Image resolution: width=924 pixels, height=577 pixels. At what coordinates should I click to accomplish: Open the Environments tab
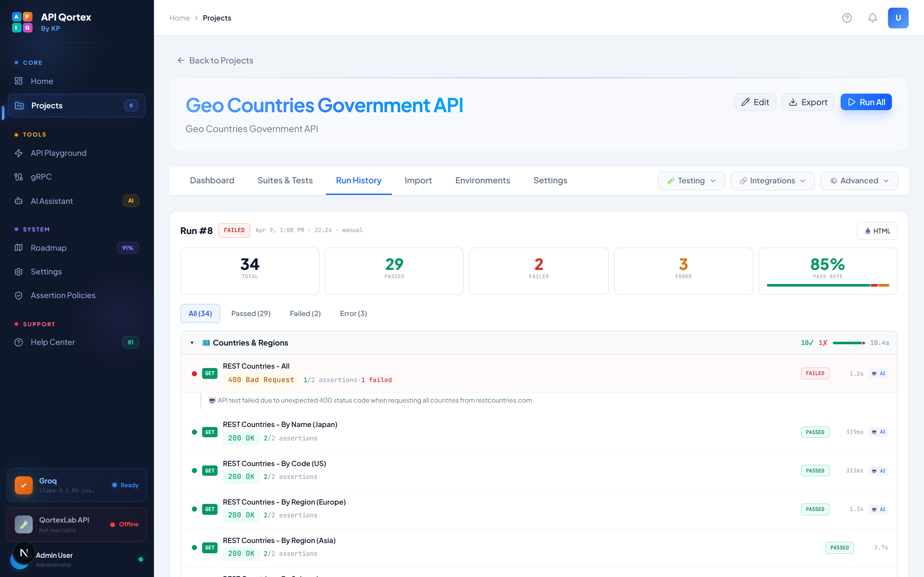pos(482,180)
